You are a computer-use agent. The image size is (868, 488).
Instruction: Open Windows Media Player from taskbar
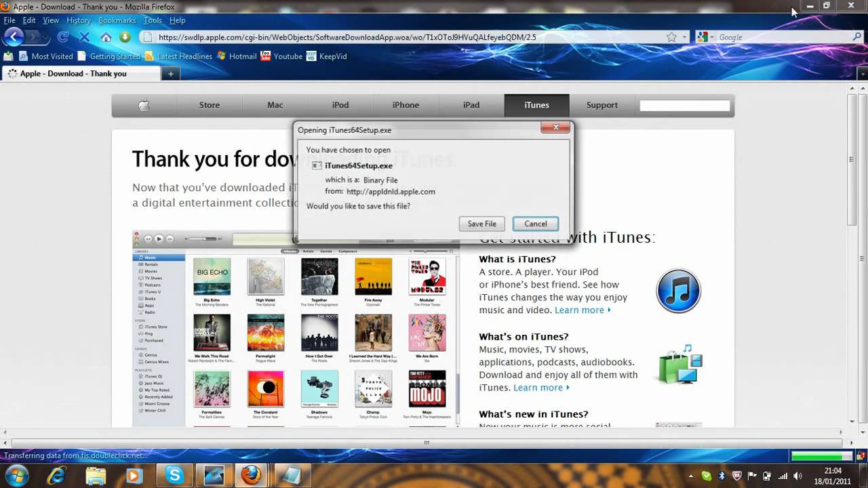click(134, 475)
